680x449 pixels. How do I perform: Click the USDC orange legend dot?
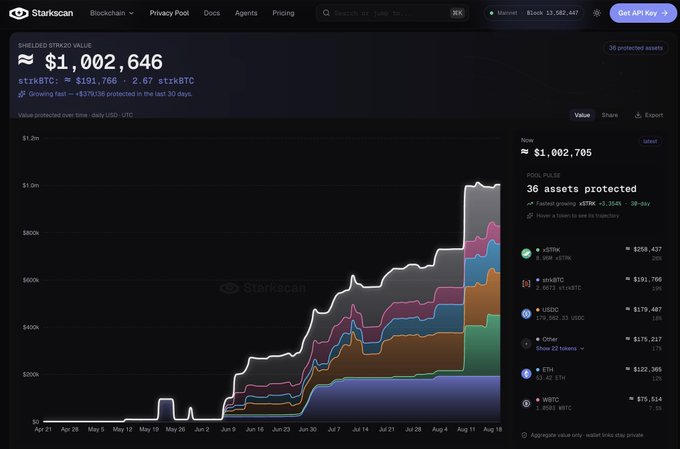pos(538,310)
